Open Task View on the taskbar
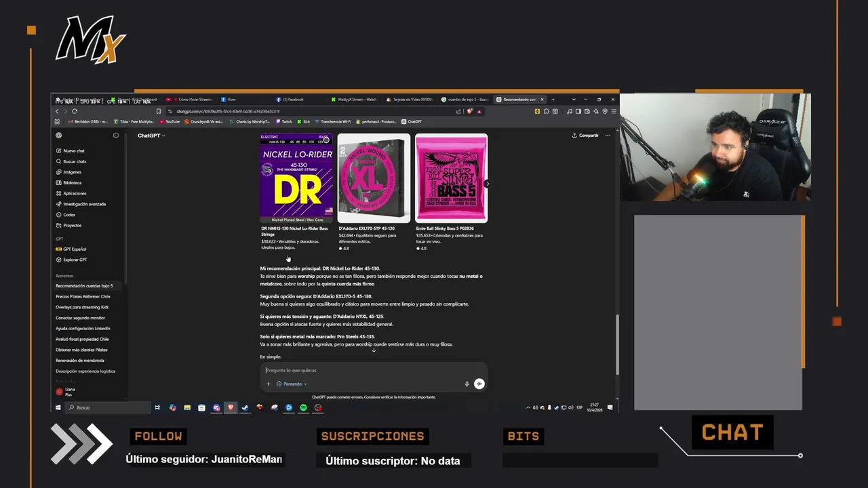This screenshot has width=868, height=488. pos(157,407)
